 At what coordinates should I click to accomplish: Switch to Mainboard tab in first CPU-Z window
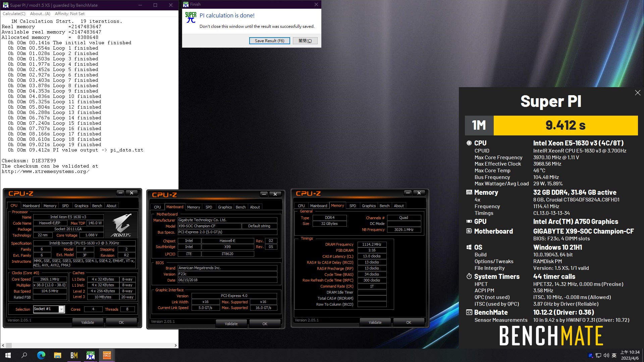click(x=31, y=206)
